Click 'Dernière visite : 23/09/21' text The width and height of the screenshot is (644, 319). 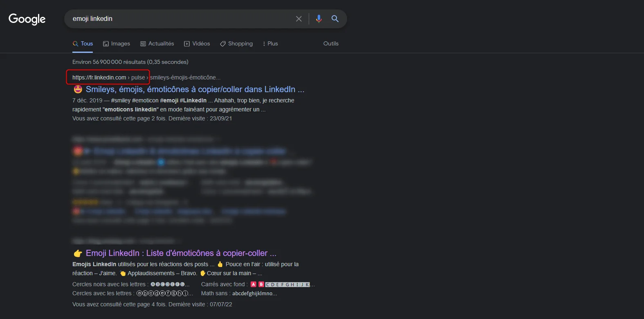click(200, 118)
